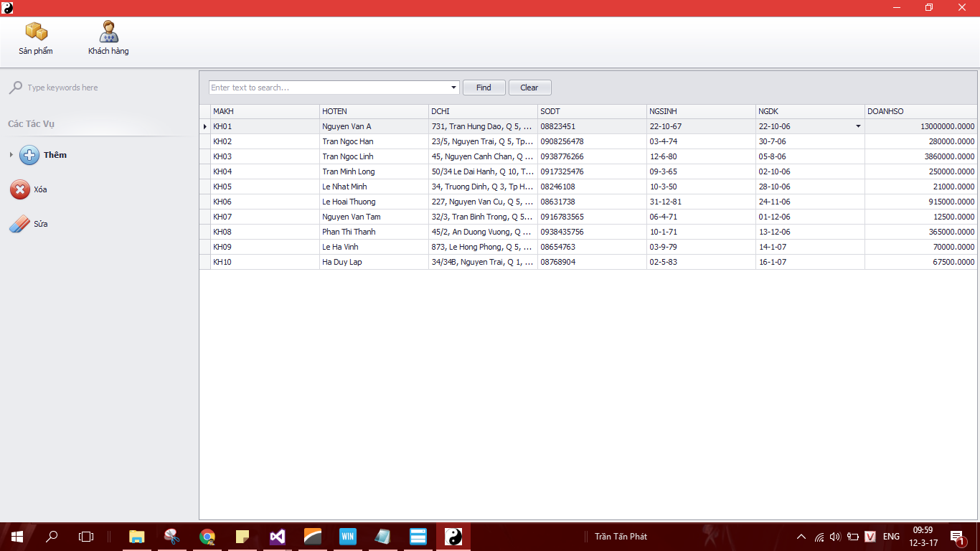Sort by the HOTEN column header
The width and height of the screenshot is (980, 551).
(x=373, y=111)
